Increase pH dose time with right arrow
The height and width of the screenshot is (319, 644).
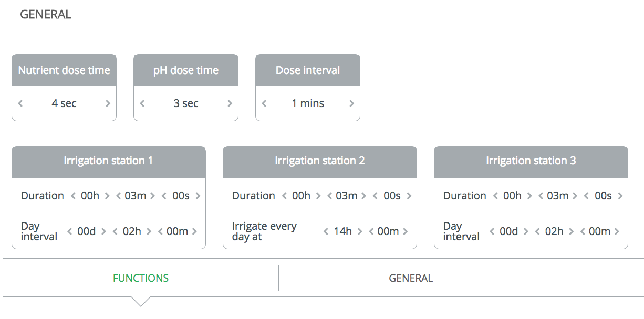[230, 103]
